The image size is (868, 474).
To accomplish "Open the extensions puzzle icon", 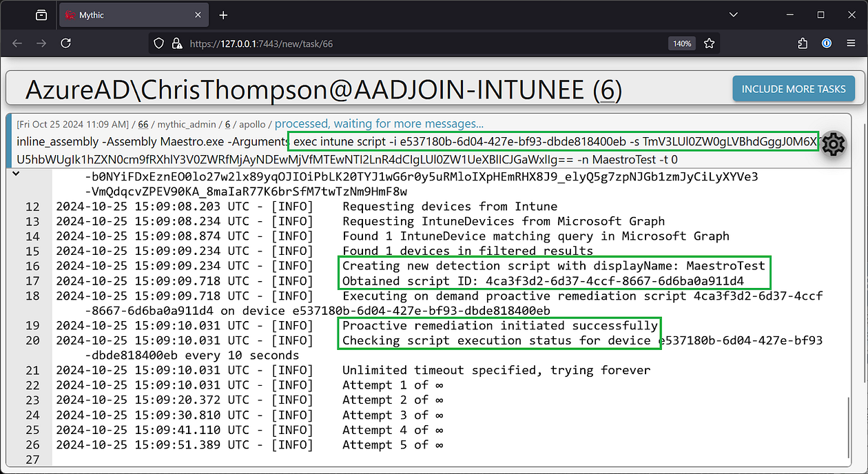I will tap(803, 43).
